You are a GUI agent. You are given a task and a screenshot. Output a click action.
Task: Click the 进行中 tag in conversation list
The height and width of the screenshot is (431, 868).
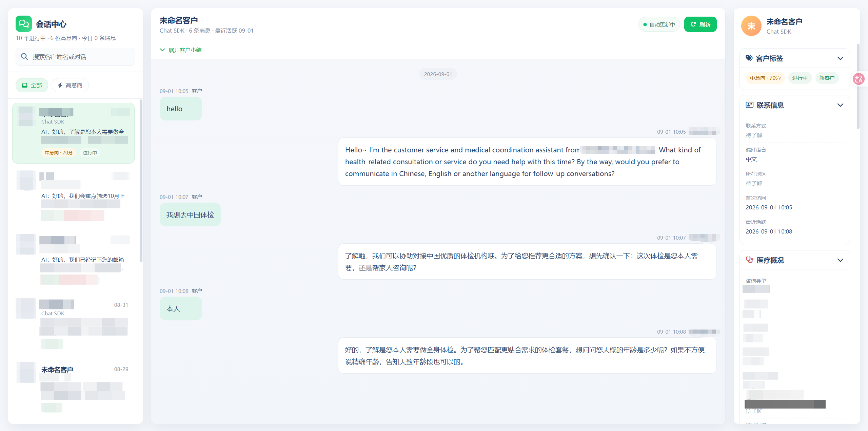(90, 153)
